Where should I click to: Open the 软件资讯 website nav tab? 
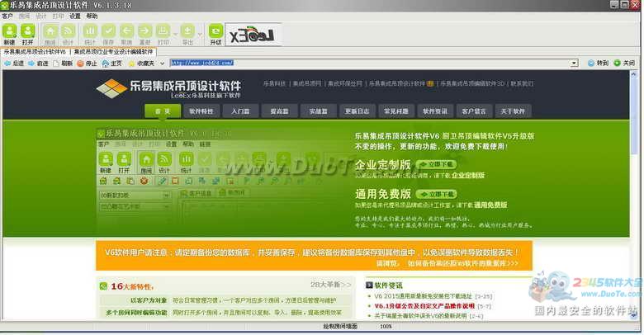[x=435, y=111]
